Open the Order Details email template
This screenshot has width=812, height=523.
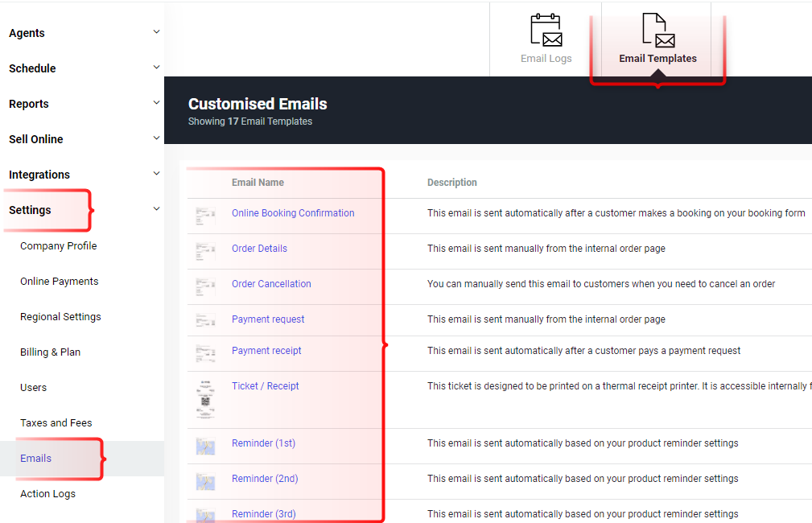(259, 249)
